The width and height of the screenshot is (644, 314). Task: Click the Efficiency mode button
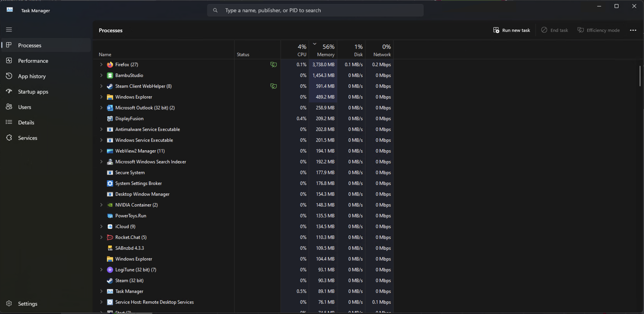click(599, 30)
